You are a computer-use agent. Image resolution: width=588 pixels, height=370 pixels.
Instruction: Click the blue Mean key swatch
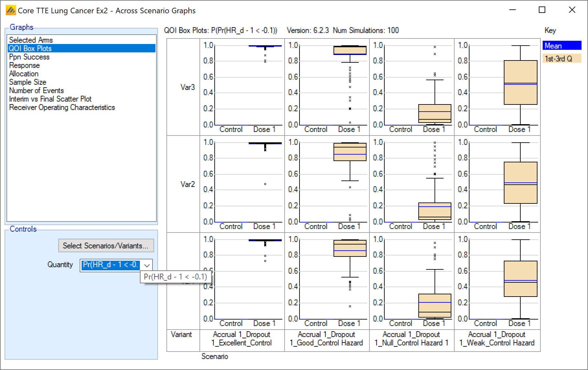(562, 46)
